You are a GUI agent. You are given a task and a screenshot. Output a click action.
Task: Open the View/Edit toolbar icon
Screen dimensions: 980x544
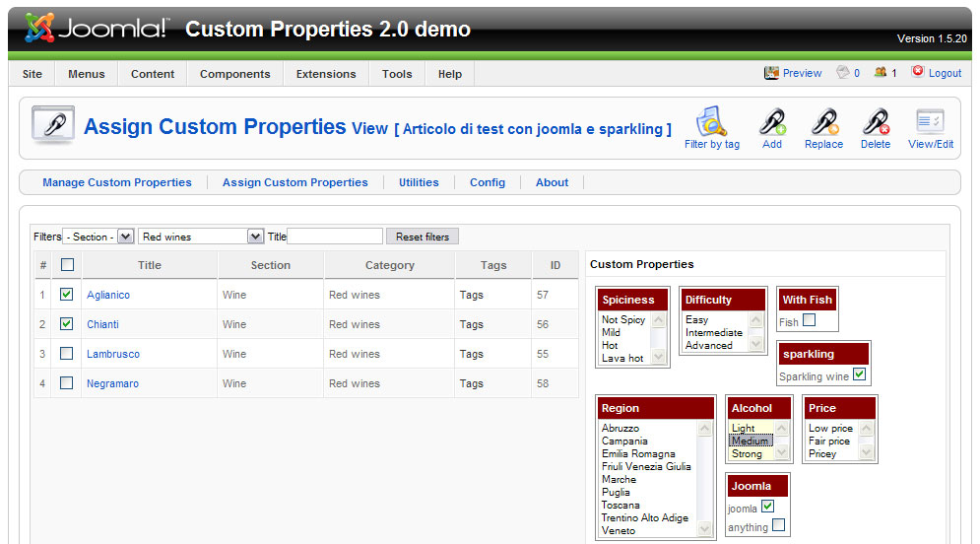click(x=930, y=121)
